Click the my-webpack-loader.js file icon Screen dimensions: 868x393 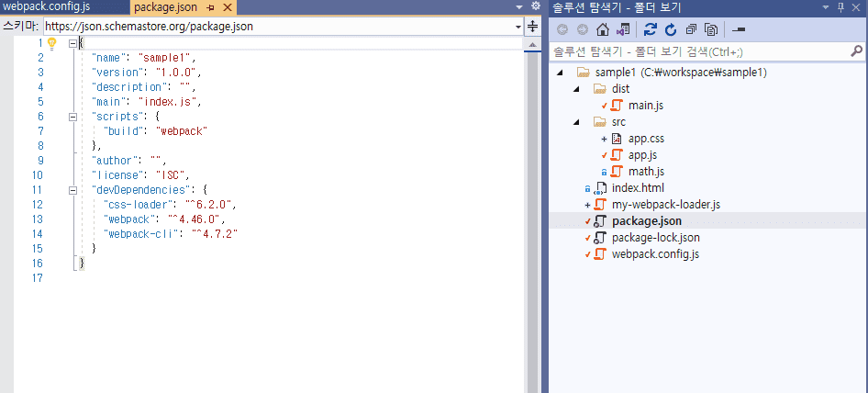click(x=600, y=205)
